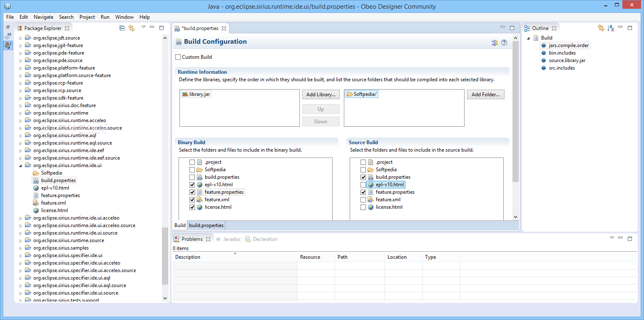Open the Navigate menu
The height and width of the screenshot is (320, 644).
coord(44,17)
